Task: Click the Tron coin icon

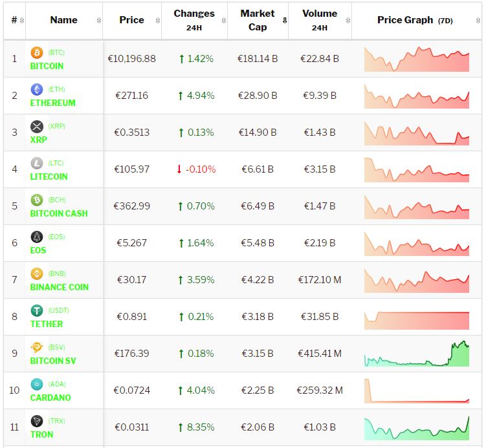Action: pos(37,421)
